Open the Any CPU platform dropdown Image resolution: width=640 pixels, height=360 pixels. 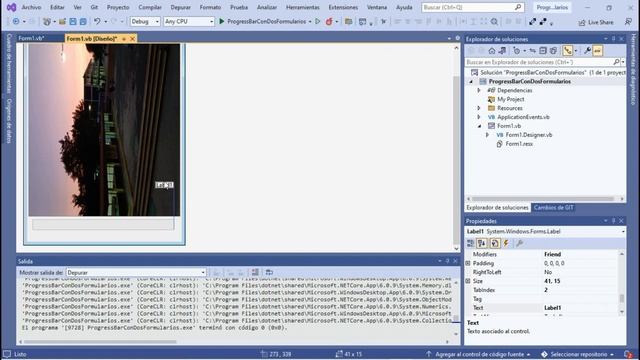click(x=189, y=22)
